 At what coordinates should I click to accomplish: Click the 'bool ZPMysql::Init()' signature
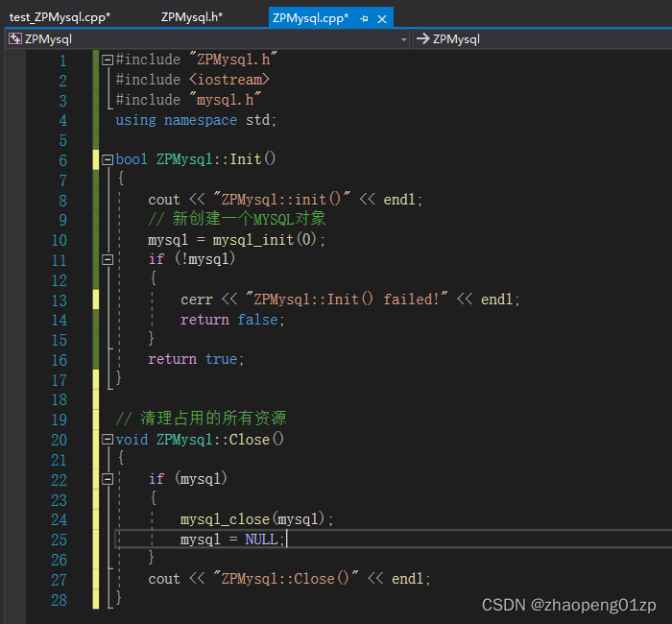(196, 159)
